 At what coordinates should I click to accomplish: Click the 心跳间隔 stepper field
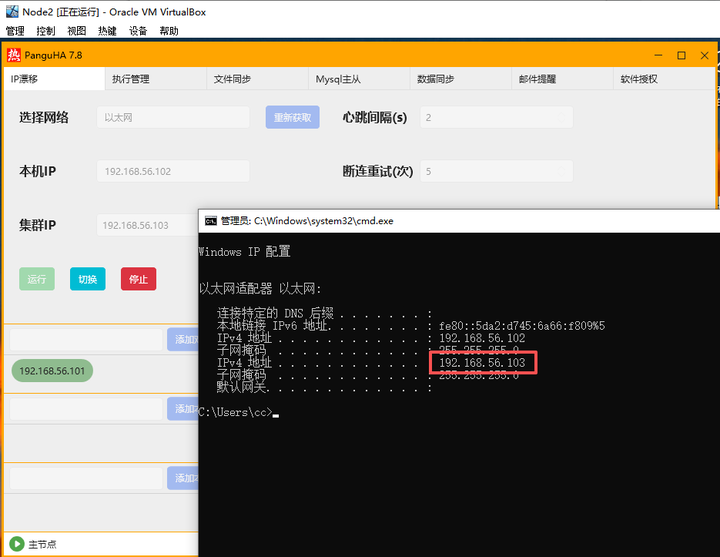coord(496,118)
